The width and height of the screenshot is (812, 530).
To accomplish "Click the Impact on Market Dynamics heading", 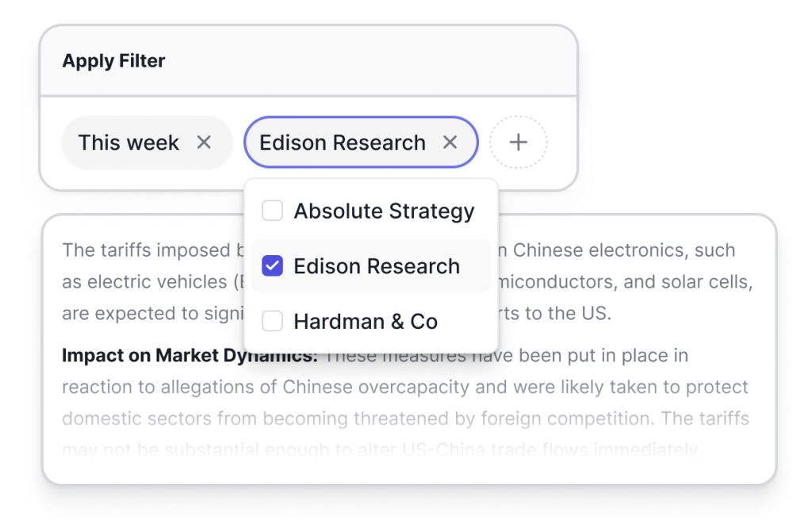I will [190, 356].
